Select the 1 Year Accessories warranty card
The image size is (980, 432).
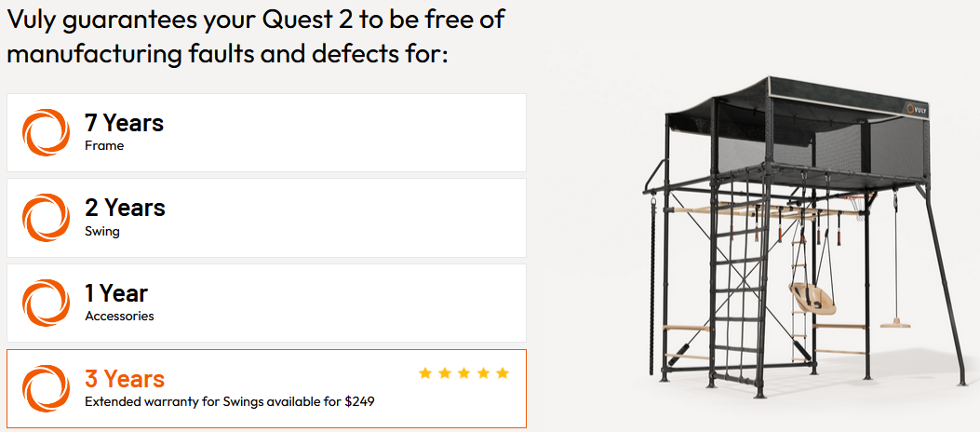coord(266,304)
